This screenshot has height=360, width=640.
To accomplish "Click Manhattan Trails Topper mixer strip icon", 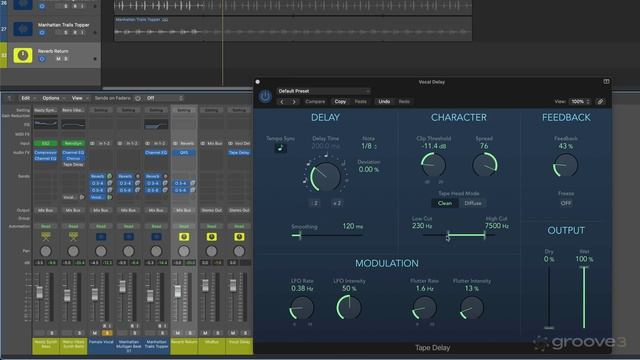I will point(156,237).
